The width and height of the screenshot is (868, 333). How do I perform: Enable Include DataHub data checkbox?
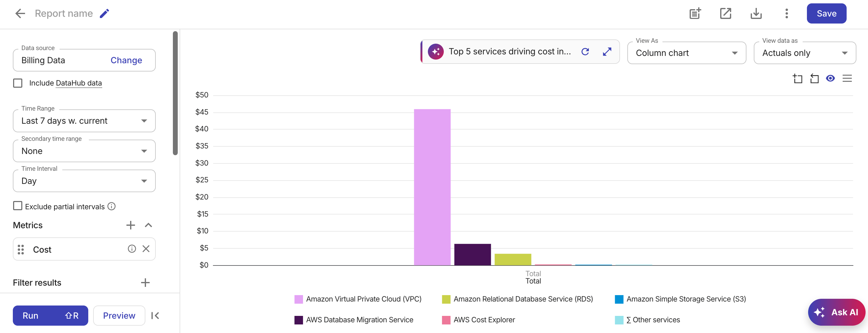18,83
